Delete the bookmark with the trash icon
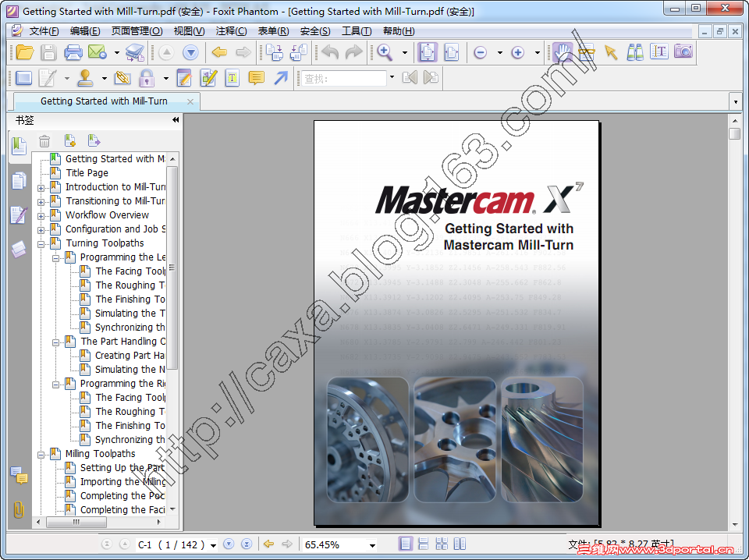The image size is (749, 560). pyautogui.click(x=44, y=141)
